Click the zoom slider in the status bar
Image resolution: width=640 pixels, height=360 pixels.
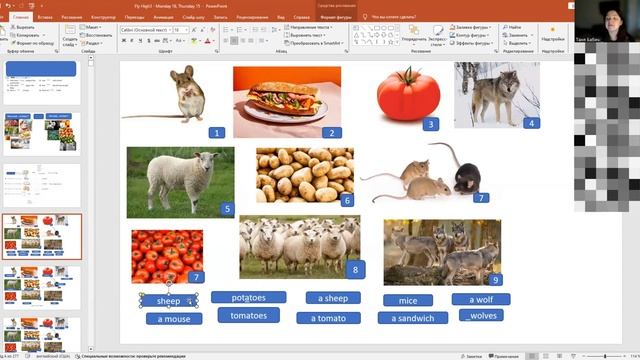point(605,356)
